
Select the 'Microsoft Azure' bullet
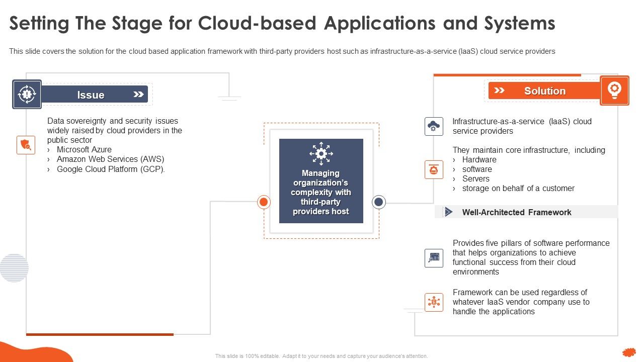84,150
